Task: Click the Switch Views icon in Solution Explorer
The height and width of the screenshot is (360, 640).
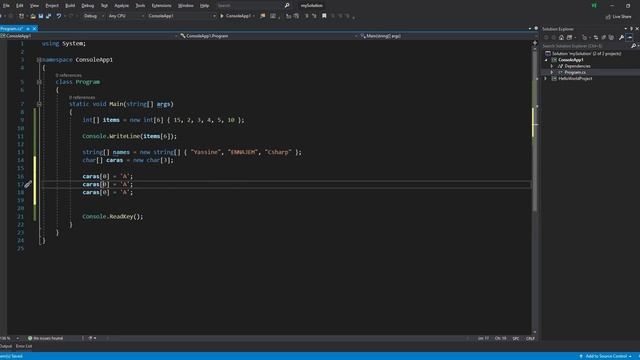Action: [x=569, y=38]
